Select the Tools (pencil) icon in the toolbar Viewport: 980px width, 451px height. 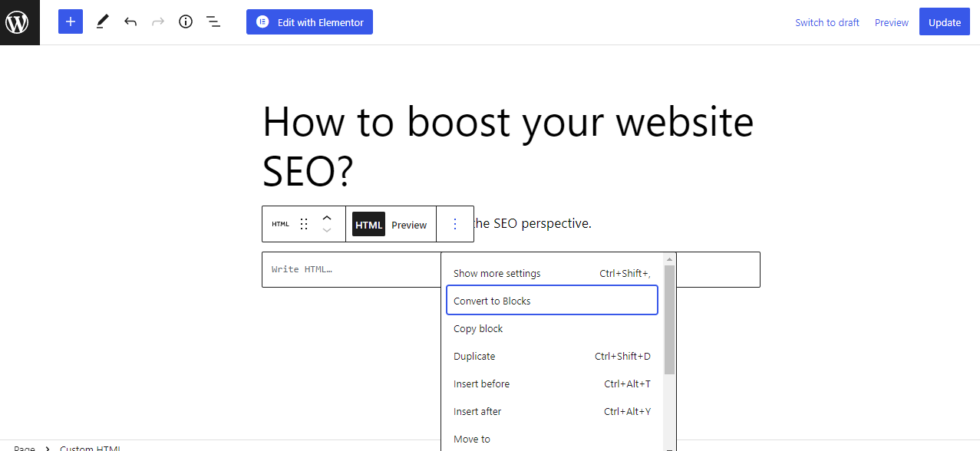102,21
